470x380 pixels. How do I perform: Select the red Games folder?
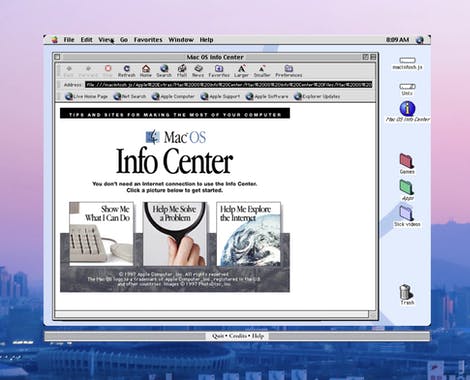coord(407,164)
